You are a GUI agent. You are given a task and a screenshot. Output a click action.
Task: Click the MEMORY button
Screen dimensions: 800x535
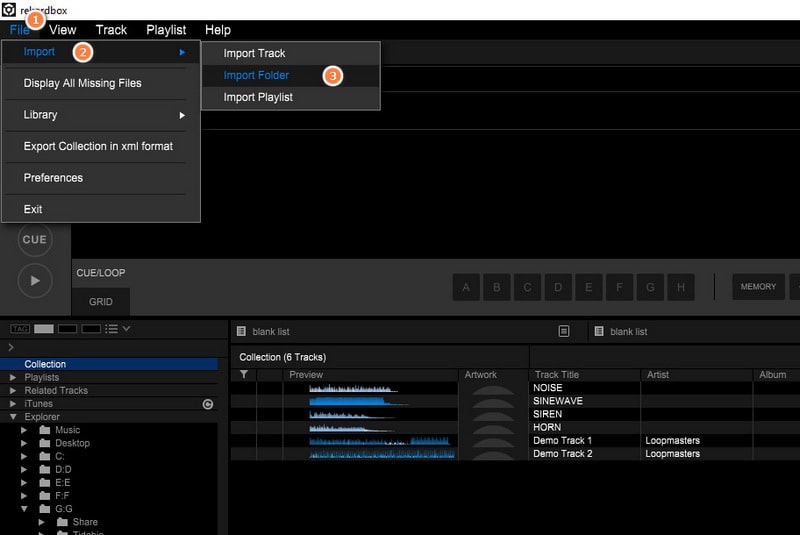coord(758,287)
